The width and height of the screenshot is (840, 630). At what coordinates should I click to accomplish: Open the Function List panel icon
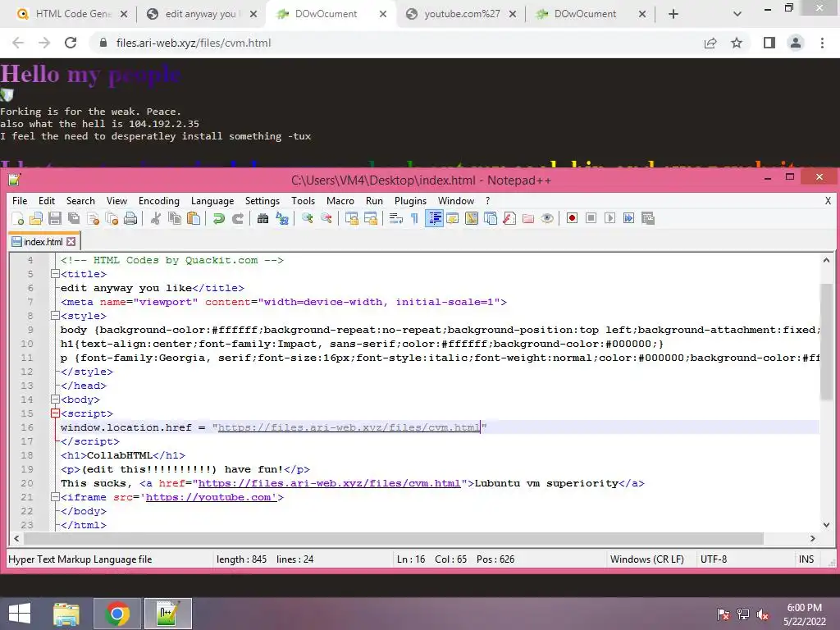click(x=509, y=218)
